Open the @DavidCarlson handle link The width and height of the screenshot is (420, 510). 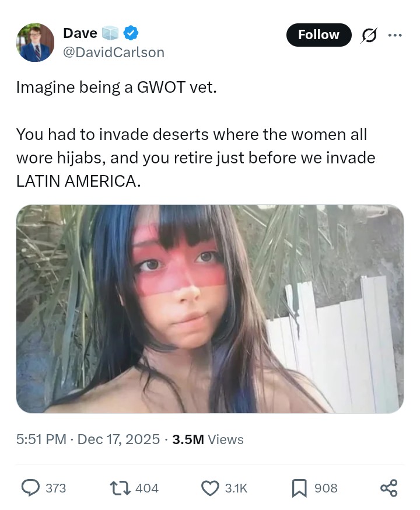pos(113,53)
